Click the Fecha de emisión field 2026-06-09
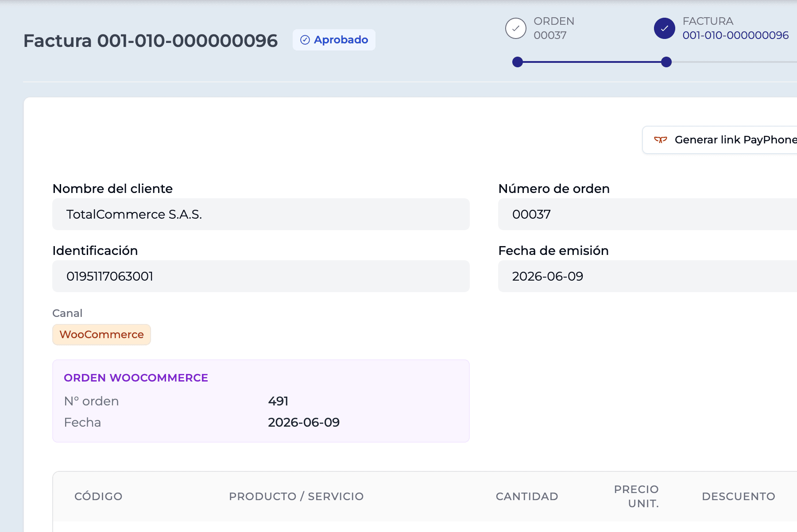The image size is (797, 532). (647, 276)
